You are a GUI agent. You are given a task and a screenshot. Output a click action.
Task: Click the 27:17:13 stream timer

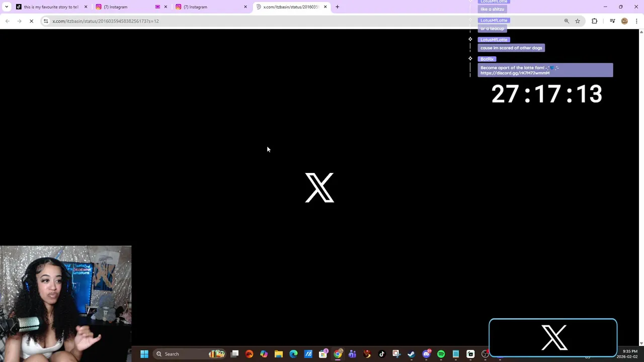pos(546,94)
